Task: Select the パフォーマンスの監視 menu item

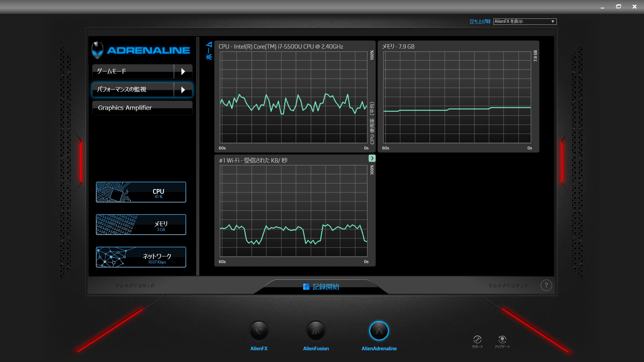Action: click(x=133, y=90)
